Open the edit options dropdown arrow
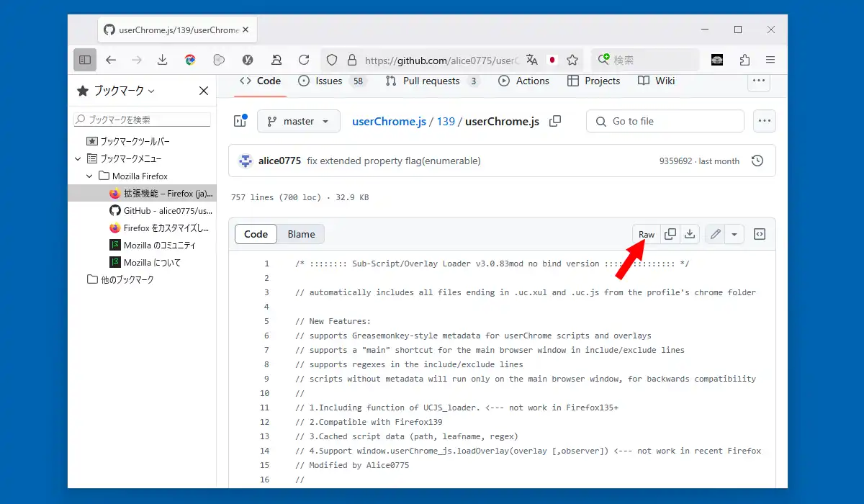 (734, 234)
